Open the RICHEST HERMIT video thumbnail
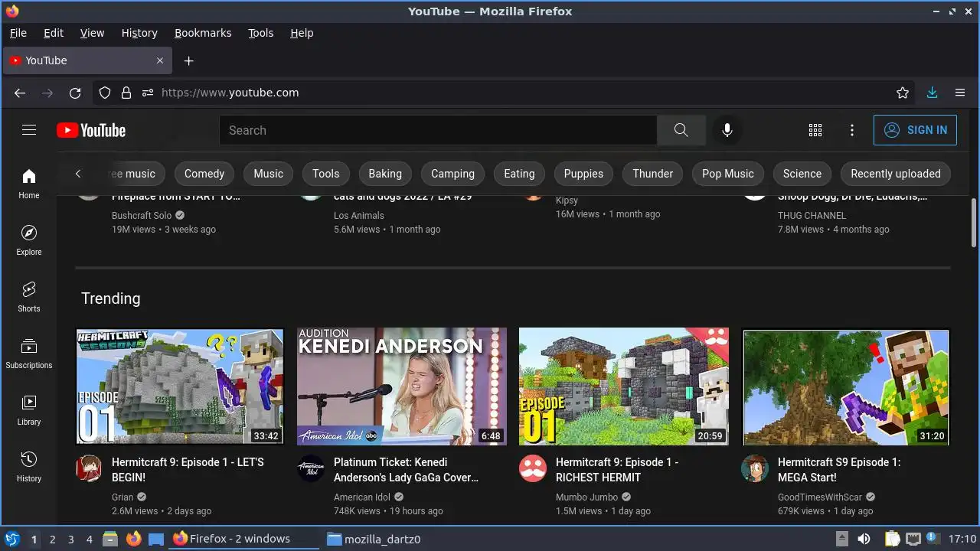This screenshot has width=980, height=551. 624,386
